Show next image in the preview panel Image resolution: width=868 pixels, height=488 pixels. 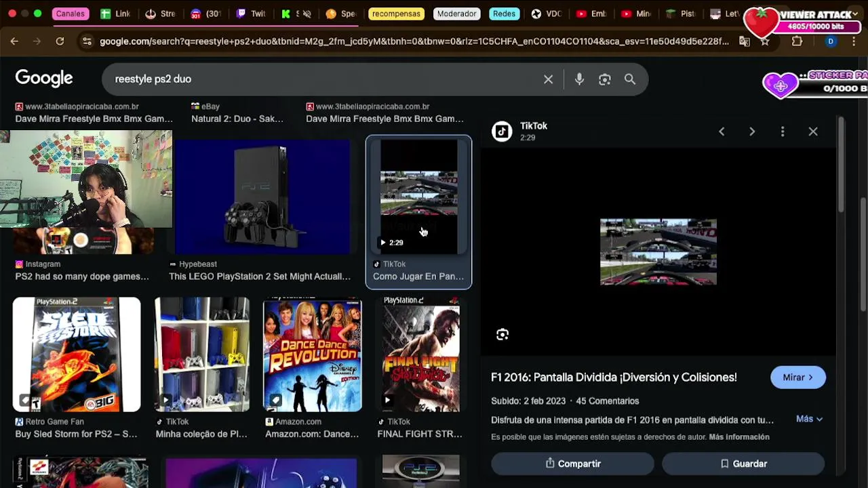coord(752,131)
